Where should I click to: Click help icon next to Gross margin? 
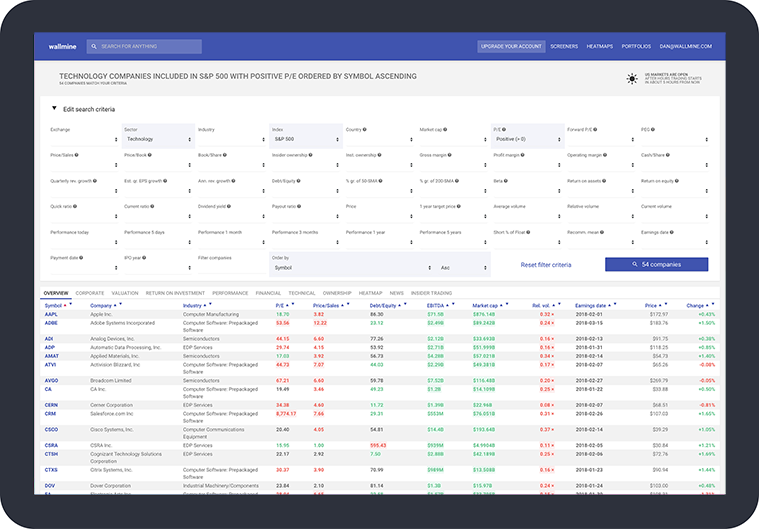click(450, 155)
